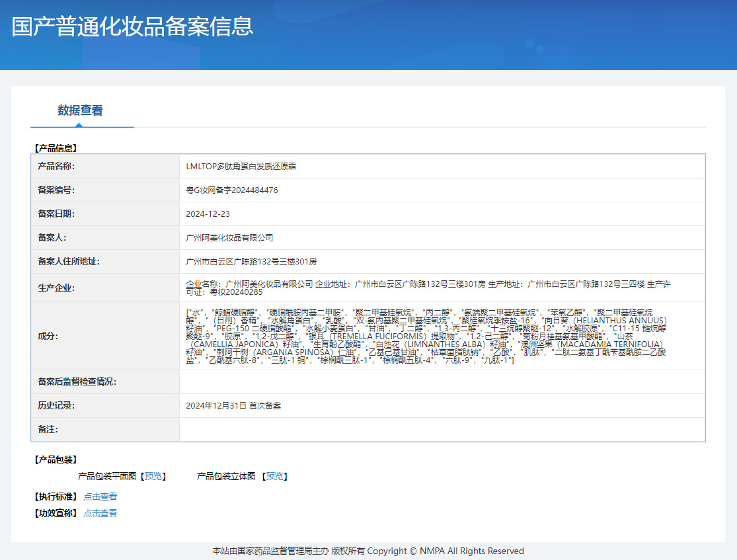Screen dimensions: 737x560
Task: Click the NMPA copyright footer text
Action: tap(368, 551)
